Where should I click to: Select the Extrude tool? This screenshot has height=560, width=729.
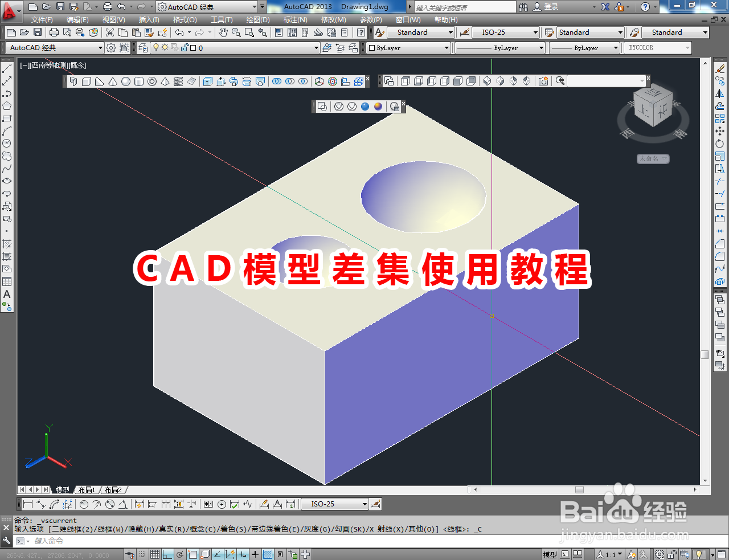(x=208, y=81)
